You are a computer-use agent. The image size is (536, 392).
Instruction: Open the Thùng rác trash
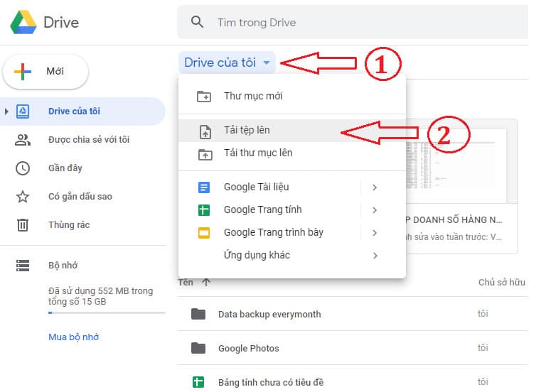69,225
